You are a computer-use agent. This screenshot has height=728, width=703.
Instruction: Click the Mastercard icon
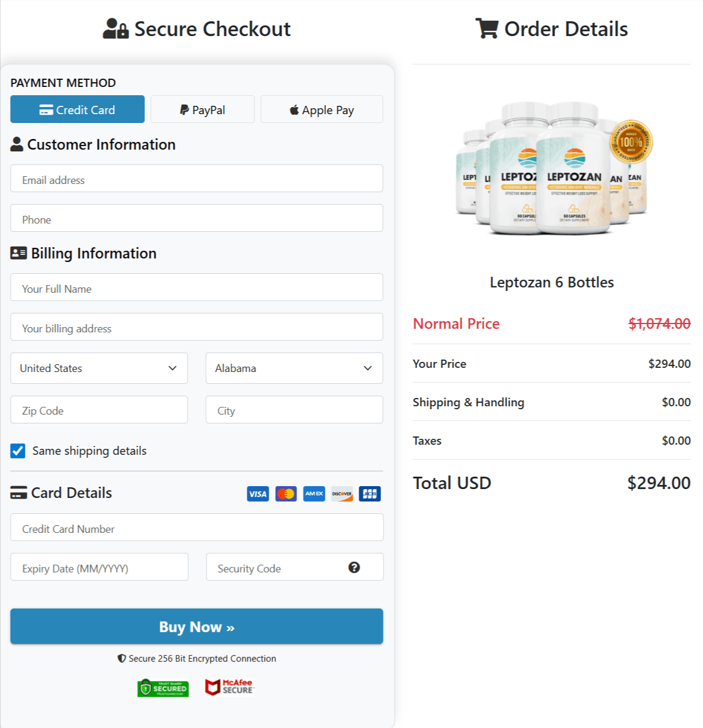point(286,493)
